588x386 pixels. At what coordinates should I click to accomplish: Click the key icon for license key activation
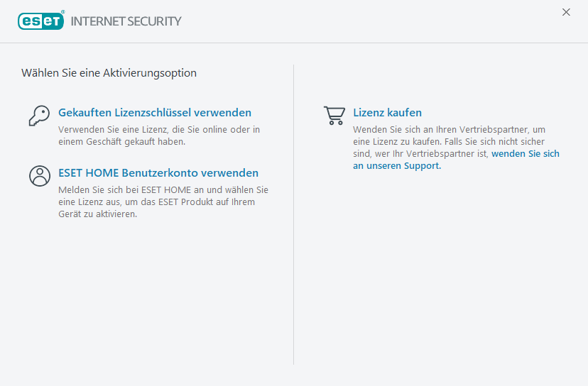(x=38, y=116)
